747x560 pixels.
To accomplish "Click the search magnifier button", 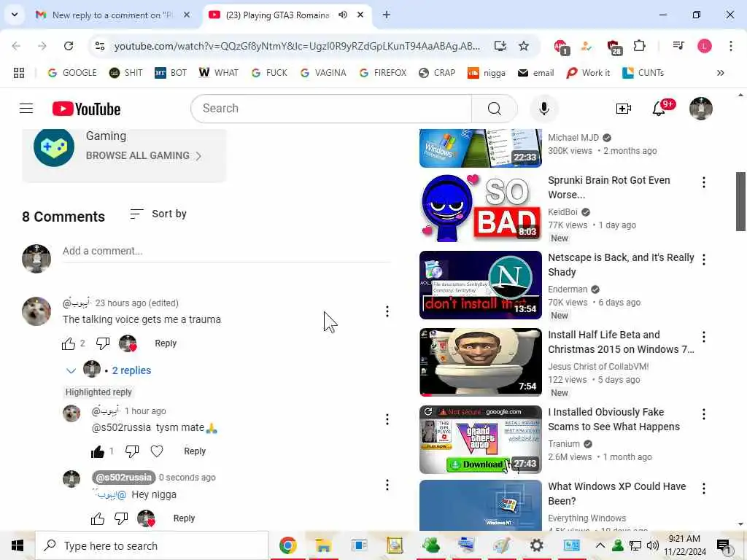I will (495, 109).
